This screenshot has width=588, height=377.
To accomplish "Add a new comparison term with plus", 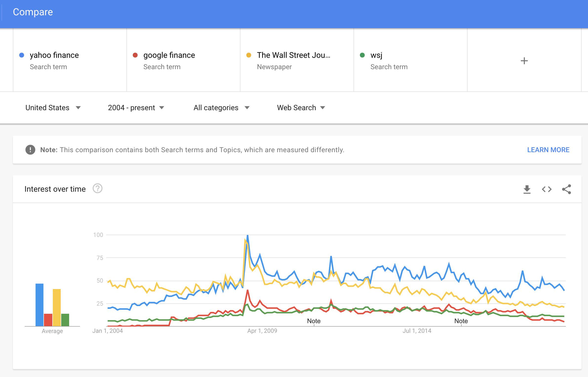I will tap(524, 61).
